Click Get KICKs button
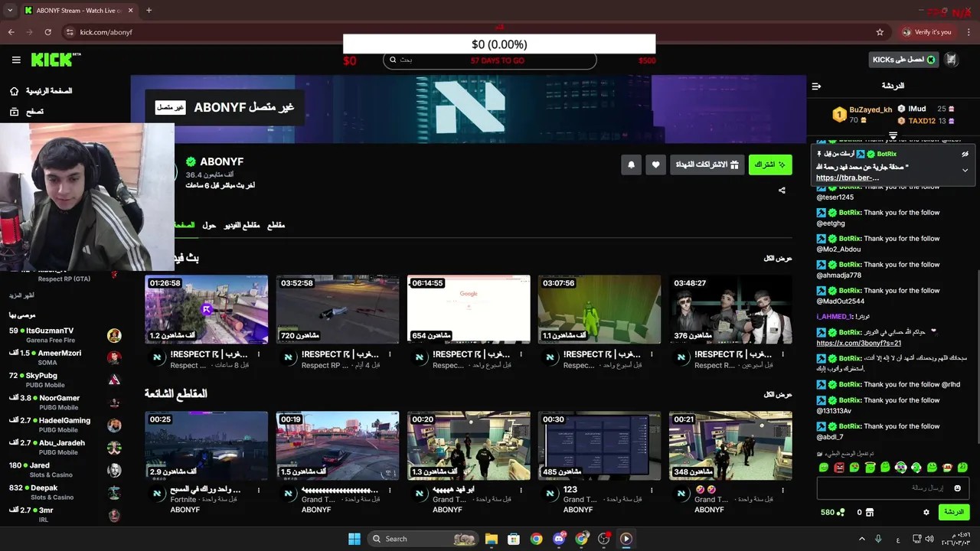This screenshot has height=551, width=980. [904, 60]
